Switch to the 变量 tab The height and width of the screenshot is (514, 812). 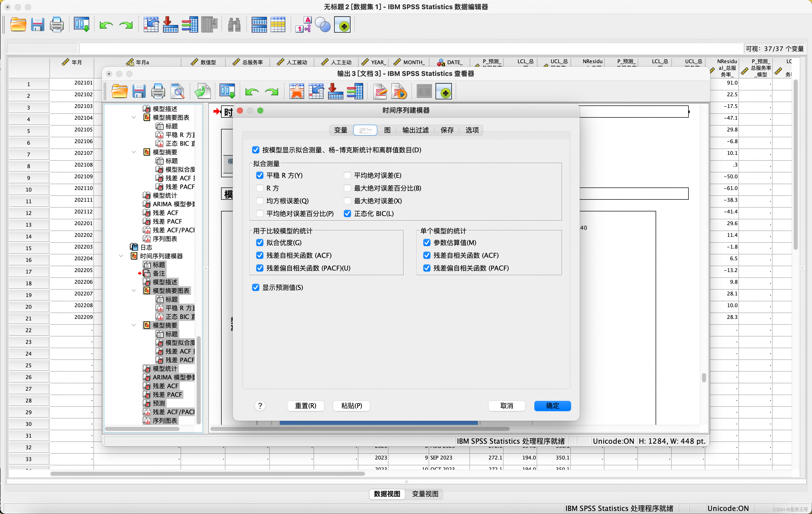click(340, 130)
